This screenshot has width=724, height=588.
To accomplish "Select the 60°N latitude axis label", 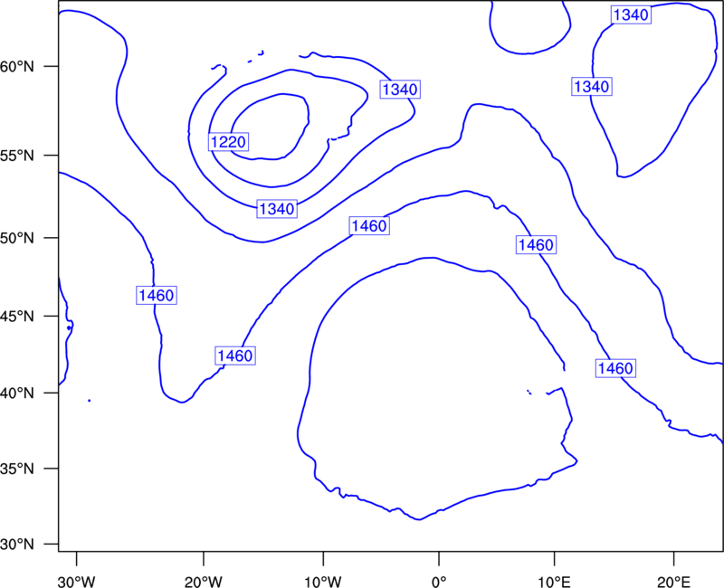I will (x=17, y=67).
